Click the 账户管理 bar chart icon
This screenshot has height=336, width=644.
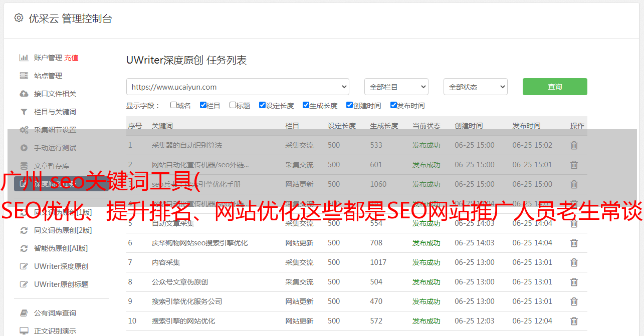click(x=24, y=58)
